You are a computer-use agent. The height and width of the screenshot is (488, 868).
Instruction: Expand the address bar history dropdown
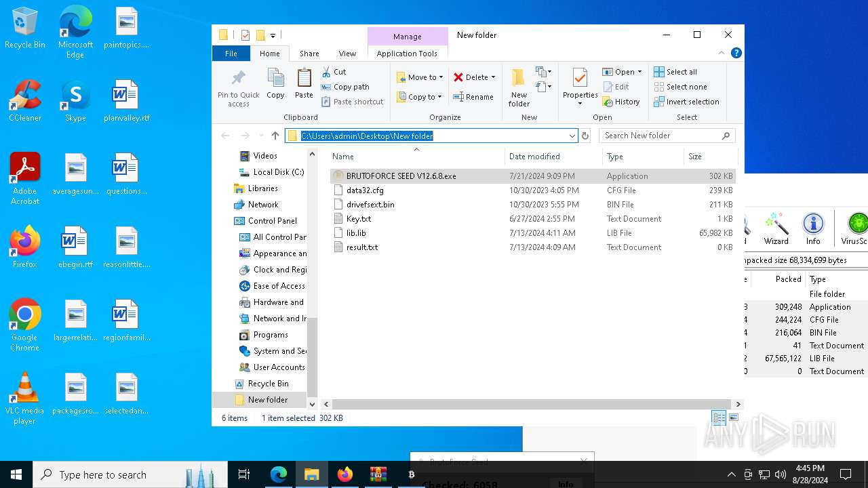tap(572, 136)
